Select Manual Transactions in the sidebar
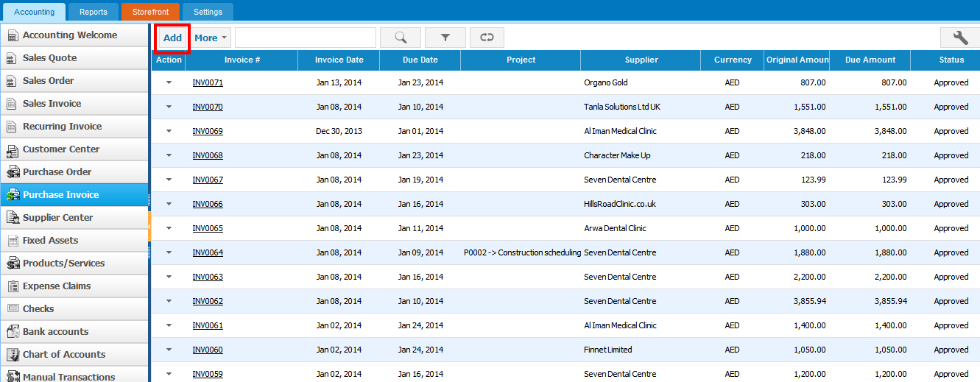 coord(68,377)
